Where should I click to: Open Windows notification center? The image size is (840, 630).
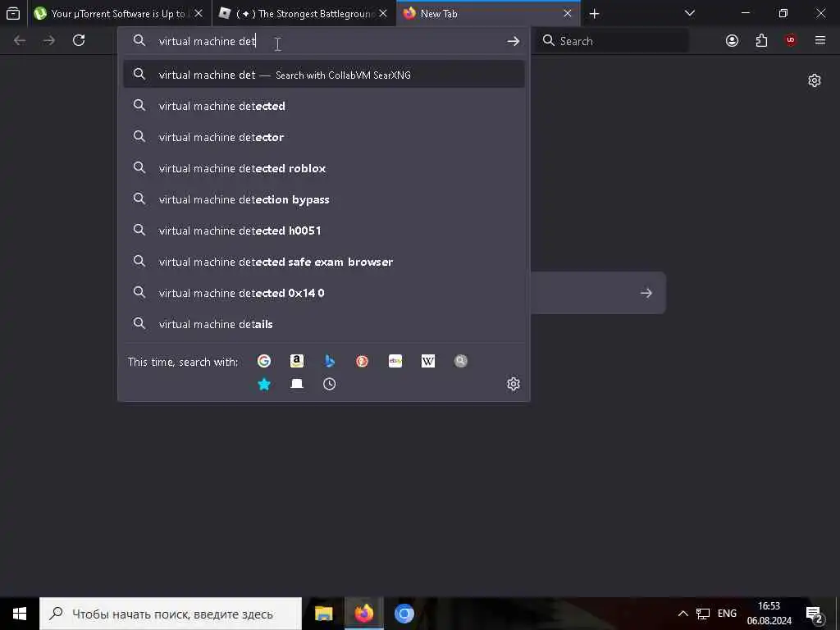pyautogui.click(x=815, y=614)
